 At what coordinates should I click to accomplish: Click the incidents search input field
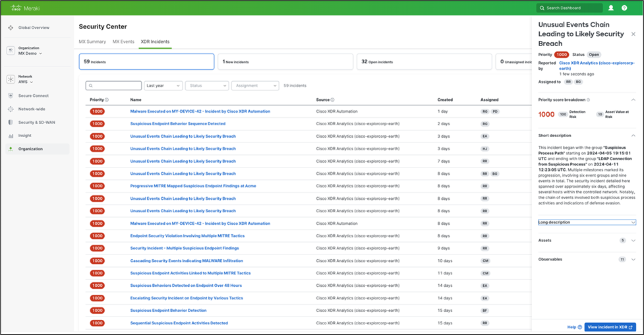pyautogui.click(x=114, y=86)
